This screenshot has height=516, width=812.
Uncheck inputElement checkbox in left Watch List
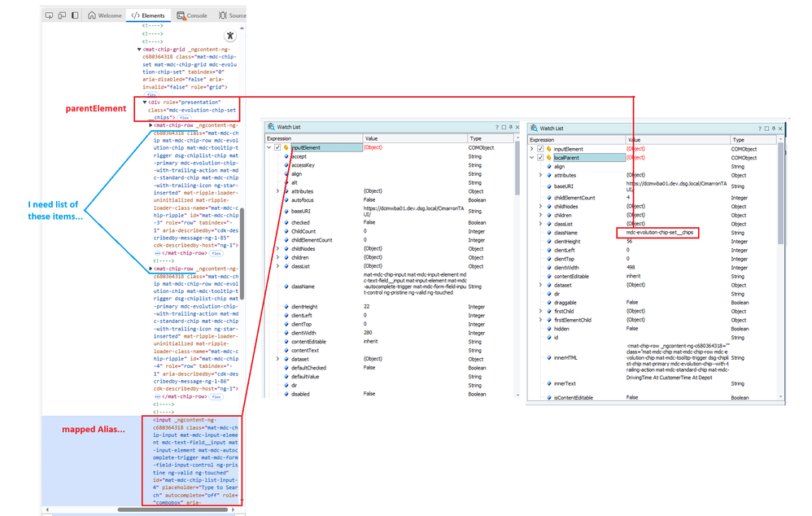[x=277, y=147]
